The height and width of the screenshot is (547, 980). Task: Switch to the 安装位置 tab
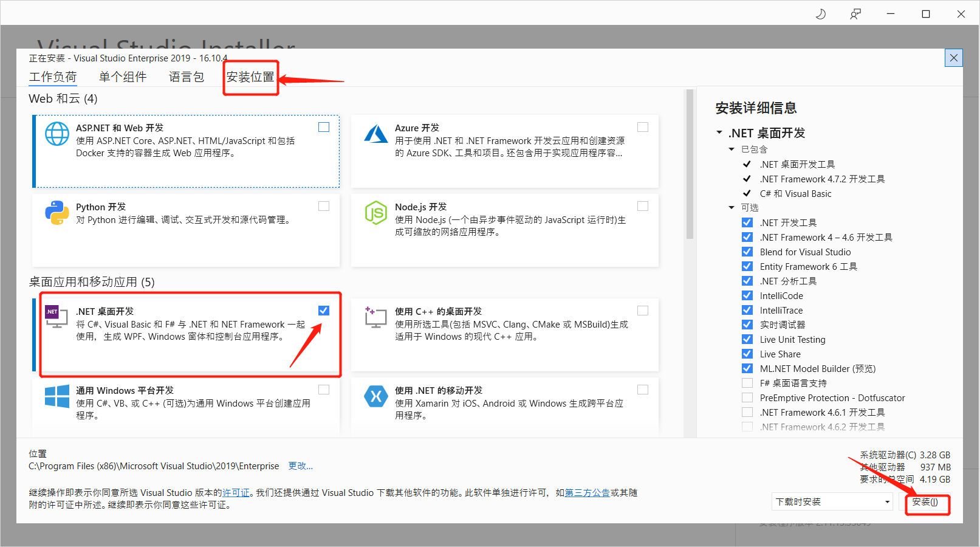click(250, 77)
